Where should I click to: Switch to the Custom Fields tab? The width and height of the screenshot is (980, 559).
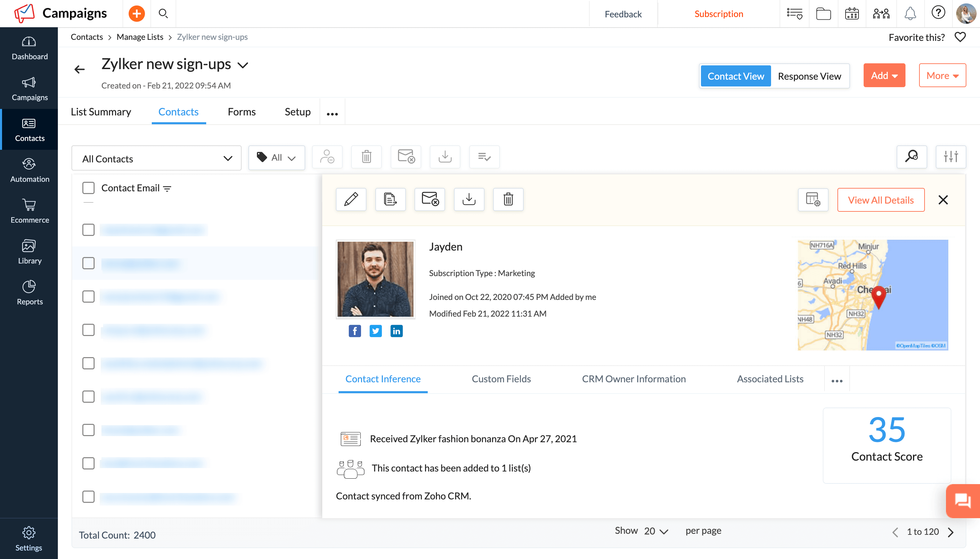pos(501,379)
